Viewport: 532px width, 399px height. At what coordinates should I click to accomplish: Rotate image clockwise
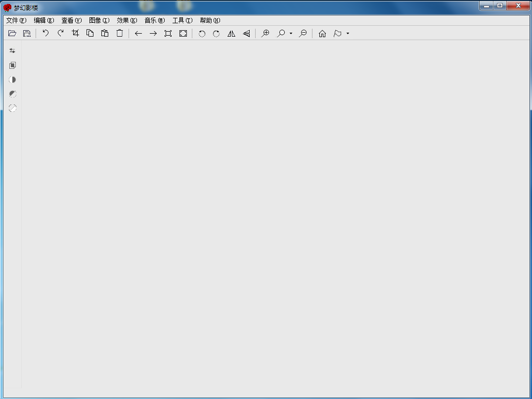(216, 33)
